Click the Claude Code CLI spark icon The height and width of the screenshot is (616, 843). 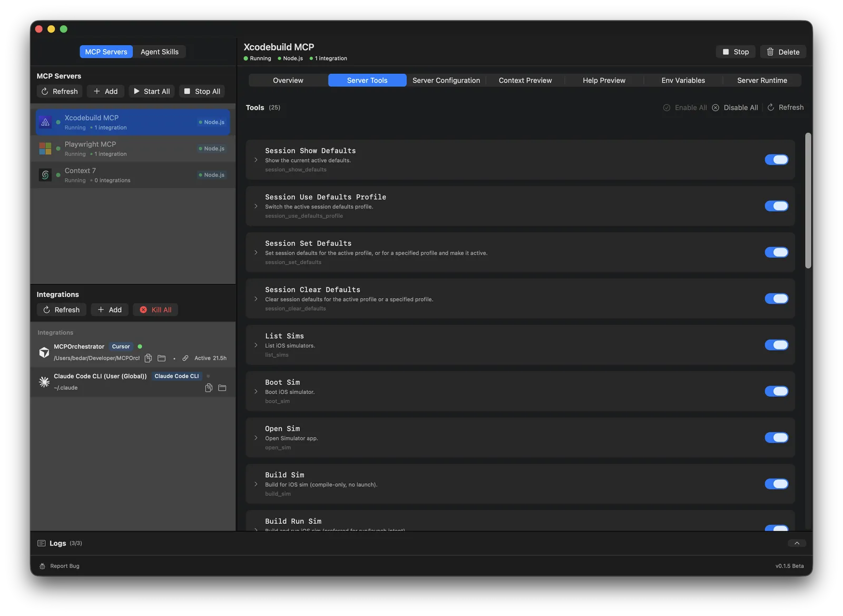pyautogui.click(x=44, y=381)
